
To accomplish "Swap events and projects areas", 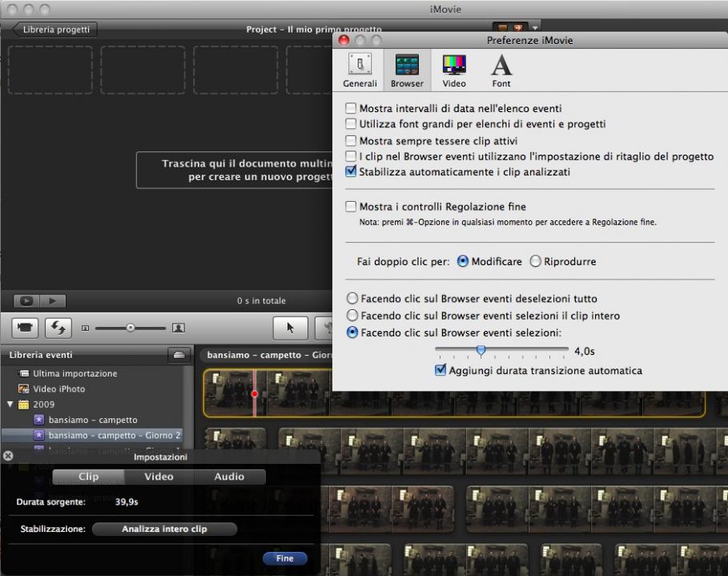I will point(58,328).
